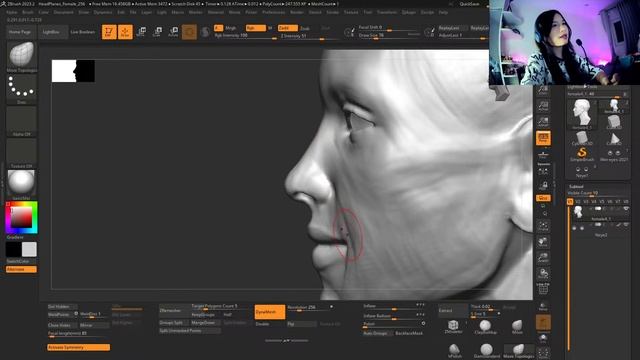This screenshot has width=640, height=360.
Task: Click the right shelf Move view icon
Action: [x=543, y=242]
